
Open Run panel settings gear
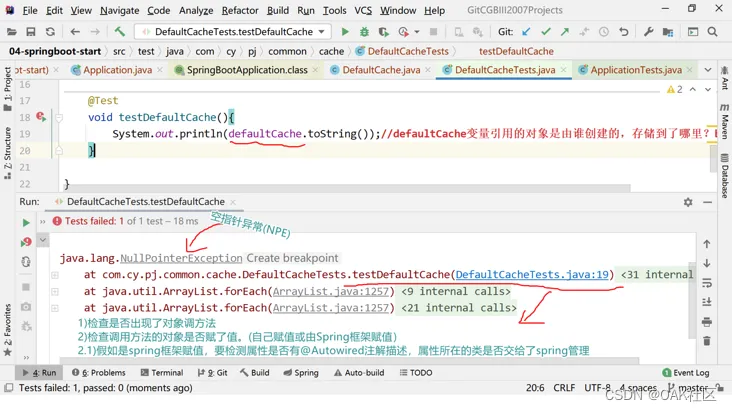pyautogui.click(x=688, y=202)
